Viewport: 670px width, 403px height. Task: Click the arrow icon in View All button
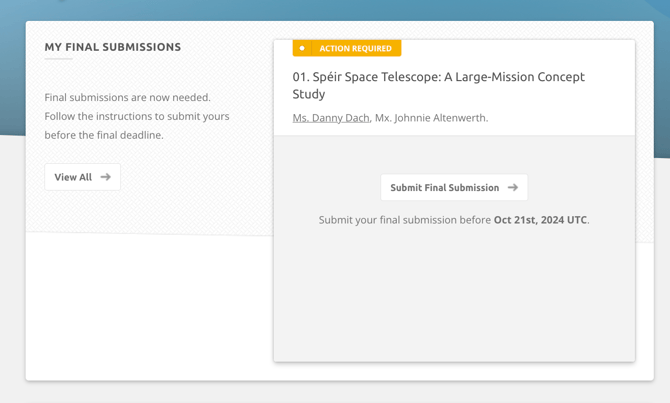pyautogui.click(x=106, y=177)
